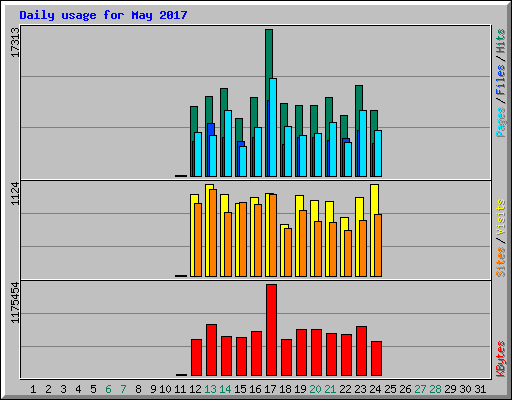Click the Pages legend label
The height and width of the screenshot is (400, 512).
[501, 122]
